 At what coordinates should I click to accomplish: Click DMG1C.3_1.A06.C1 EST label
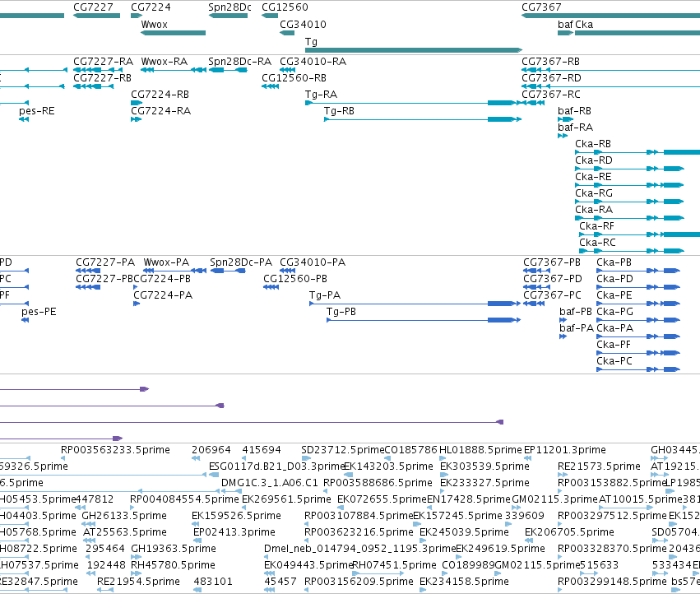point(270,483)
